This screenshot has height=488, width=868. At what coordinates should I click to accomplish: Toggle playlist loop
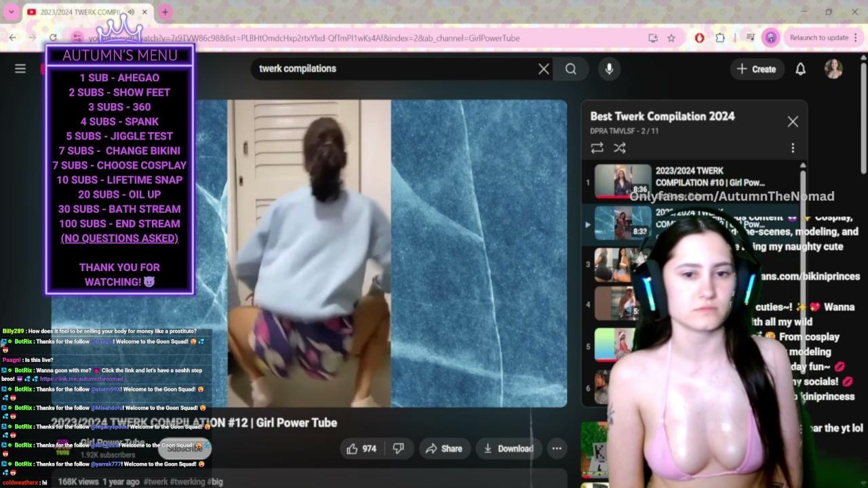click(x=597, y=148)
